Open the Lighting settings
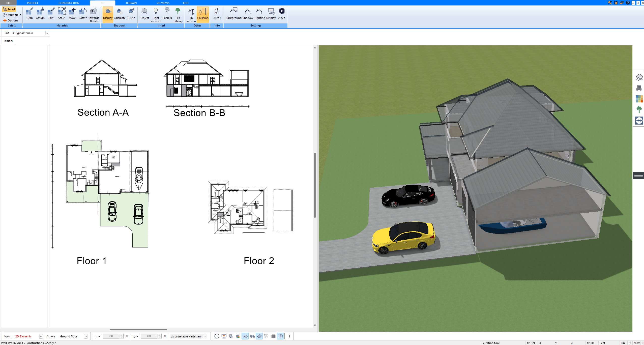 click(x=259, y=14)
